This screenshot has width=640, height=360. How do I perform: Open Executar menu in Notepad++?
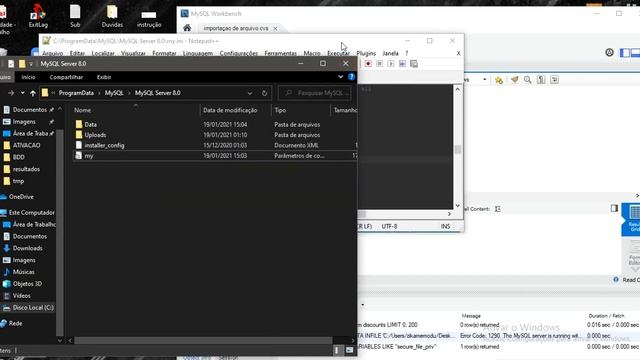[x=338, y=53]
